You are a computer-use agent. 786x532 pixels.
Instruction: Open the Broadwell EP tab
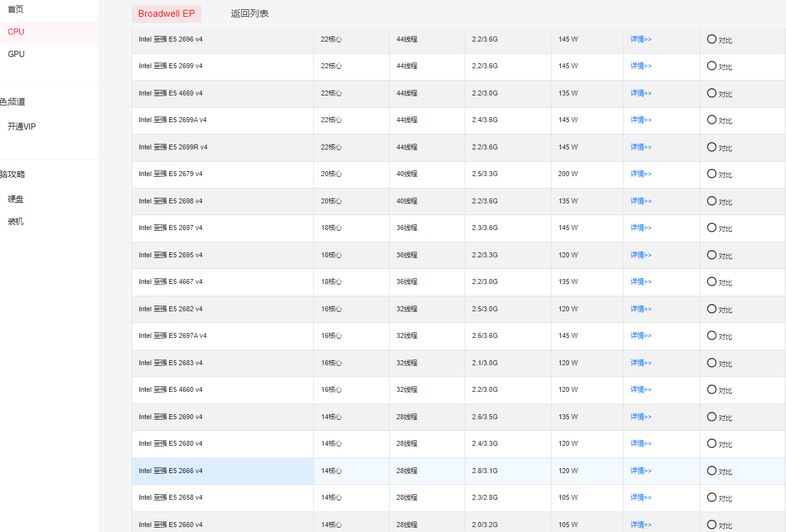click(166, 14)
